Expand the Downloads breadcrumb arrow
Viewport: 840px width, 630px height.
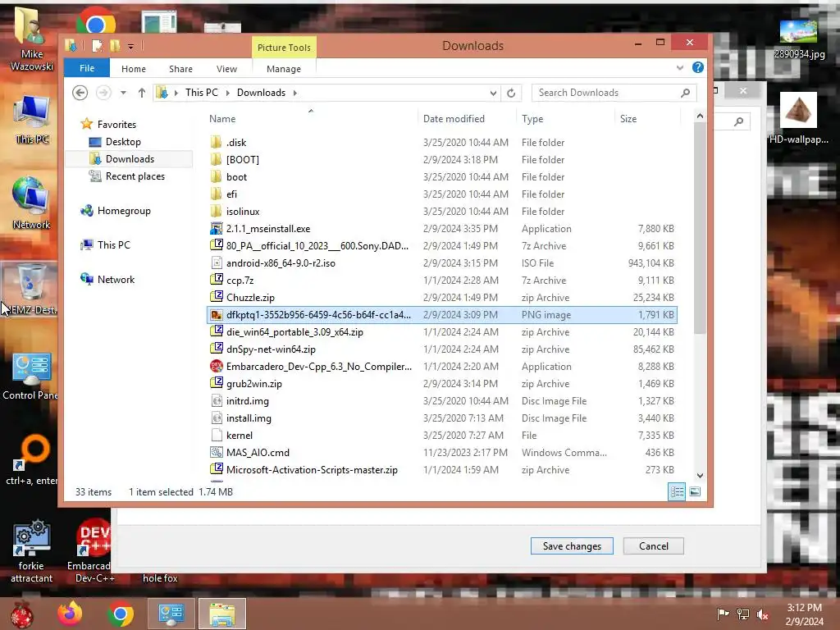294,93
